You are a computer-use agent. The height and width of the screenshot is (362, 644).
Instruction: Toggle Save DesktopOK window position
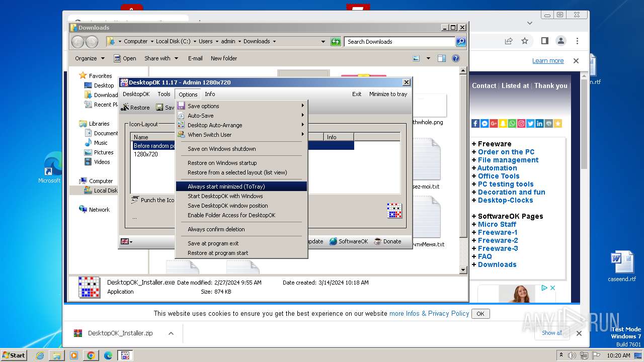241,206
